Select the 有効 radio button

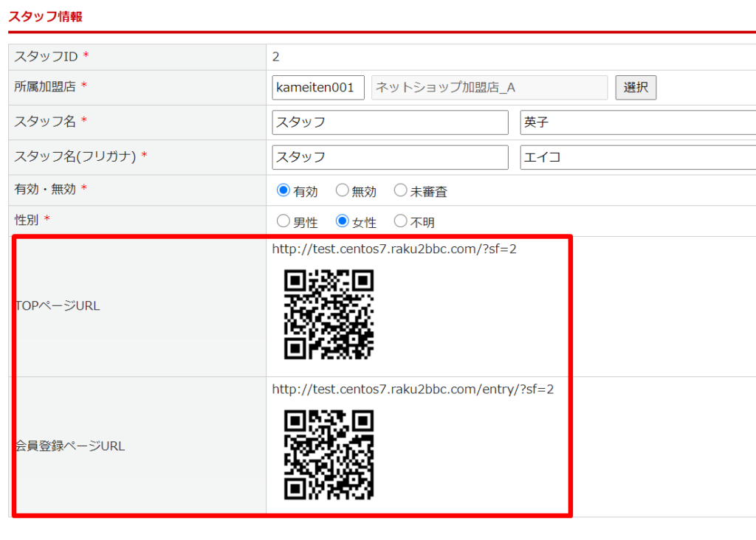pos(283,190)
